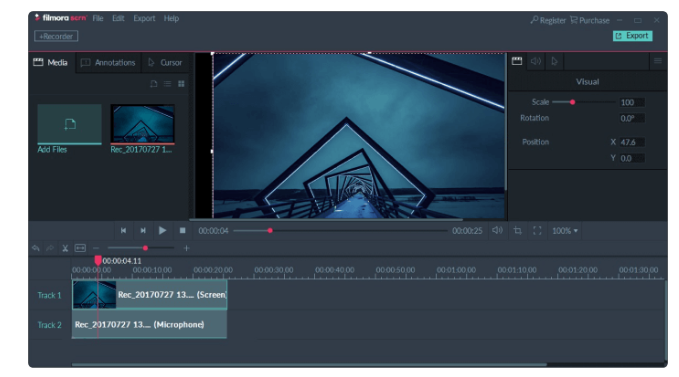Screen dimensions: 679x377
Task: Click the +Recorder button
Action: click(56, 36)
